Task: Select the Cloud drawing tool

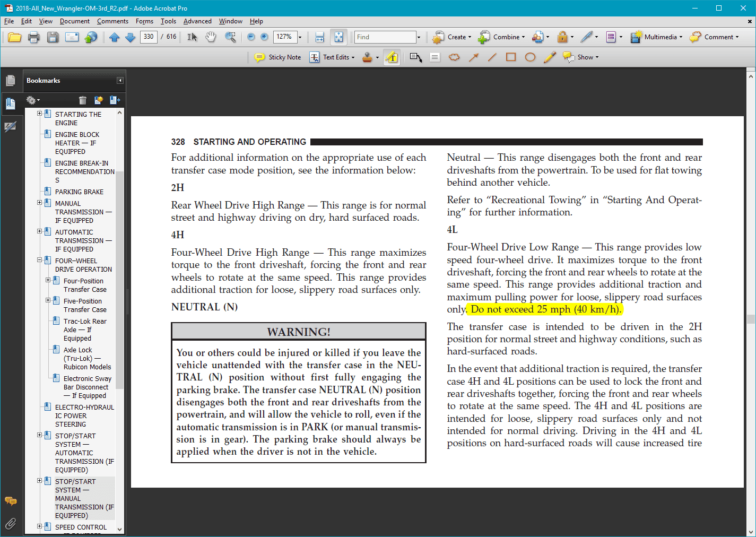Action: (x=454, y=57)
